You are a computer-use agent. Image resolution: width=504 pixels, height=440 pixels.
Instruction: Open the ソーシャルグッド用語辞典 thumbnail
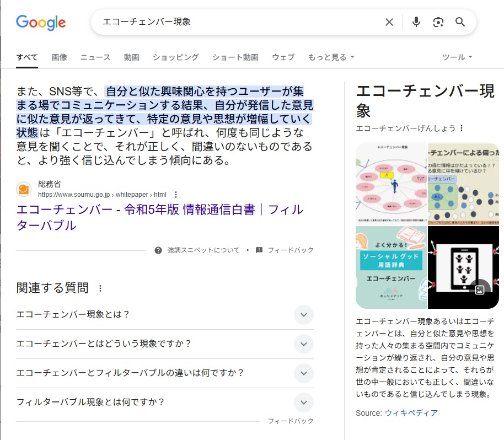pos(391,267)
